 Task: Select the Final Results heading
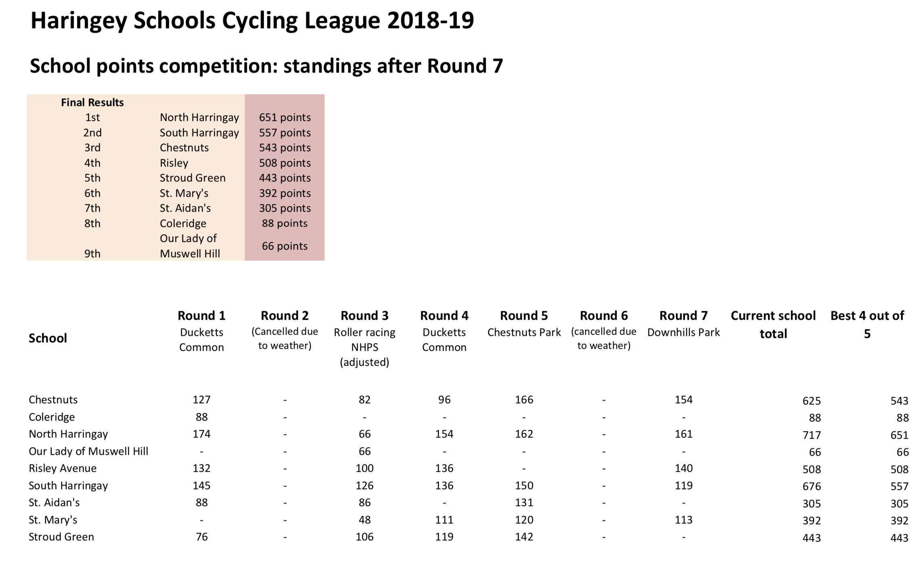[92, 102]
